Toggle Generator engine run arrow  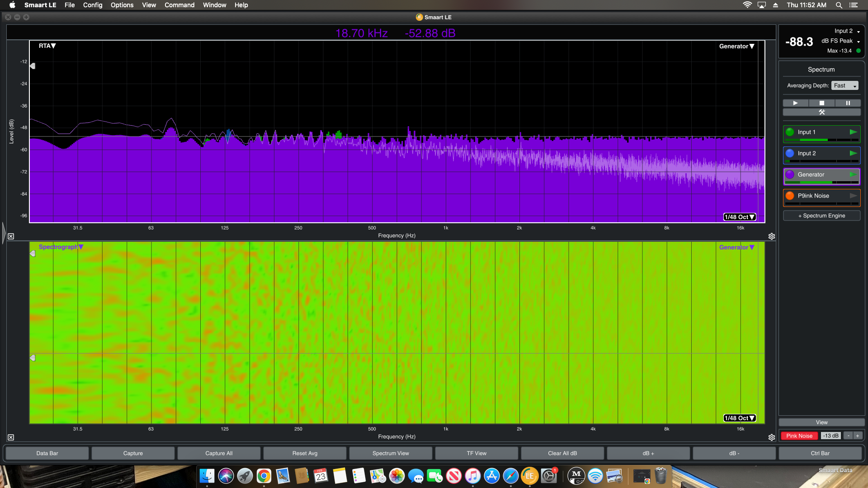[x=853, y=174]
